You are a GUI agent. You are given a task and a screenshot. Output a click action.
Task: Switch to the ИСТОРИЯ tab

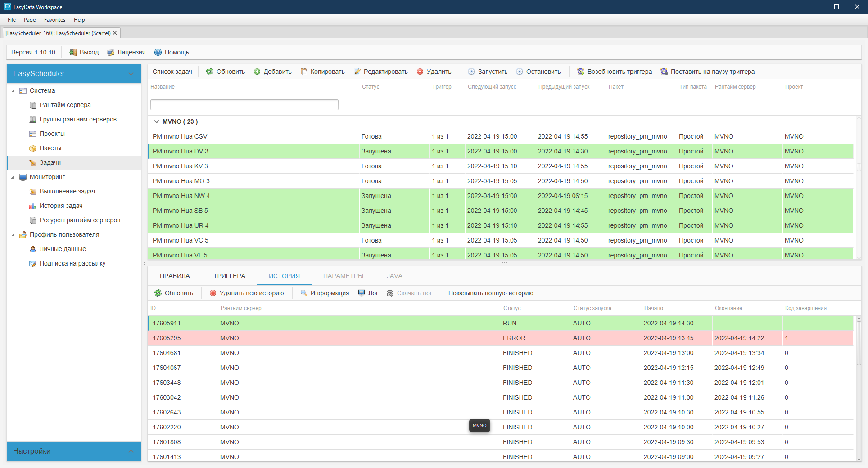(x=284, y=276)
